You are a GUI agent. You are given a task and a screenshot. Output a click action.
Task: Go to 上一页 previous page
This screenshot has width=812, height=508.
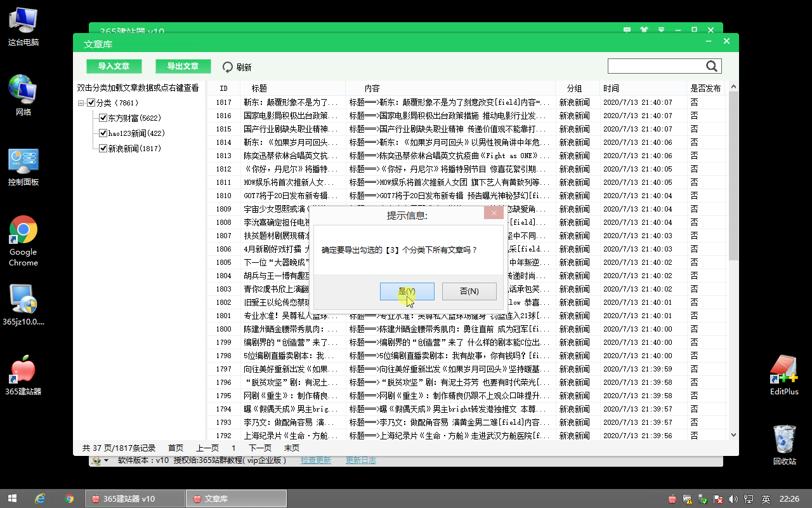click(207, 448)
